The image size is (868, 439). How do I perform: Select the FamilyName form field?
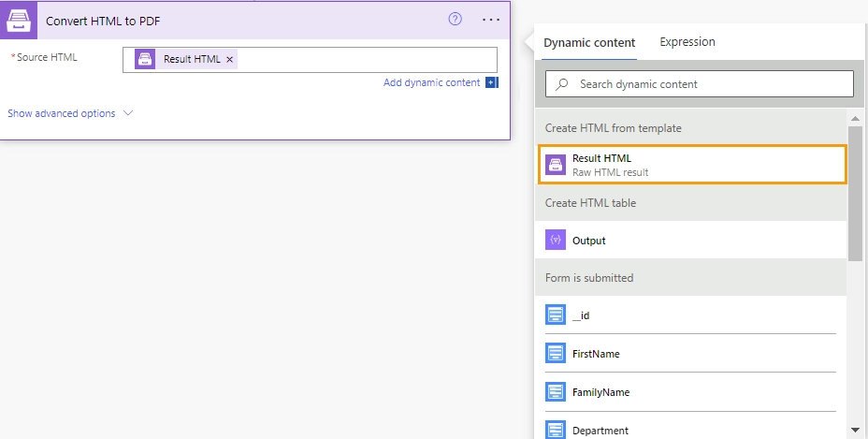(x=691, y=392)
